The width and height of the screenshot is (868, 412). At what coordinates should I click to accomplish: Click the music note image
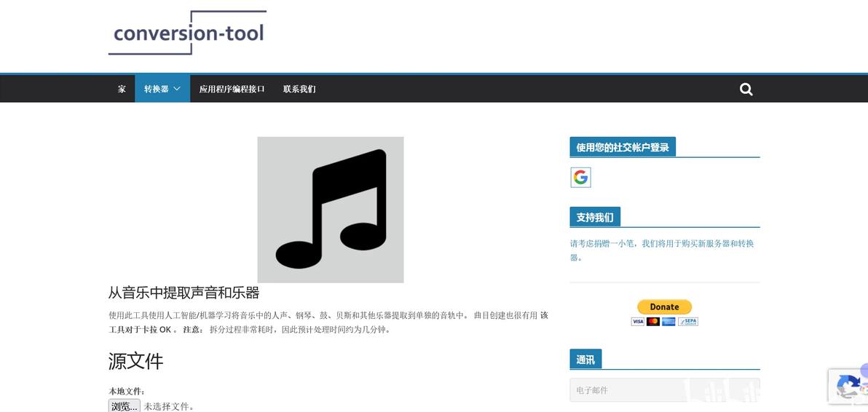tap(331, 210)
